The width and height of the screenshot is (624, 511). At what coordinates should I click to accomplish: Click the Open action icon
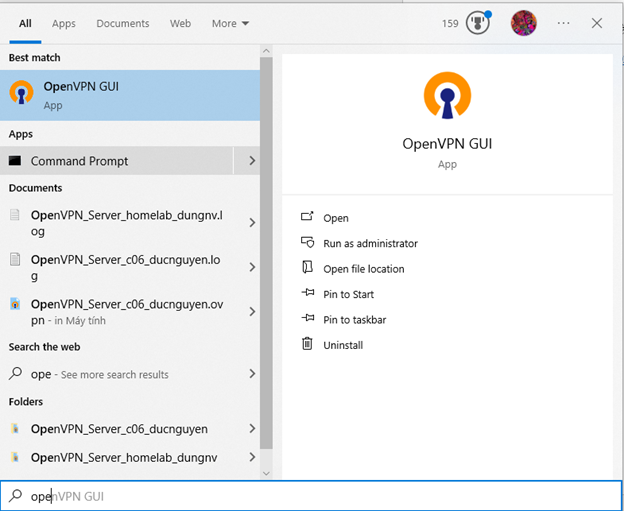tap(307, 216)
